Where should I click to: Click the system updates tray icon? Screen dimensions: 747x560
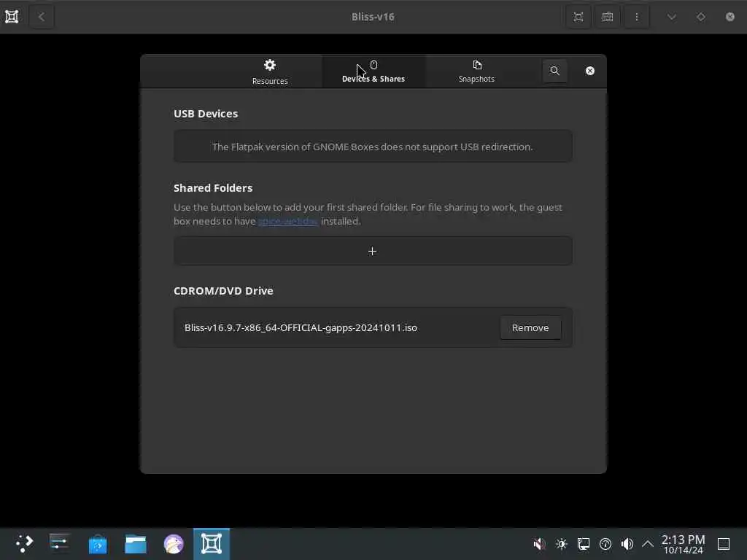tap(605, 544)
